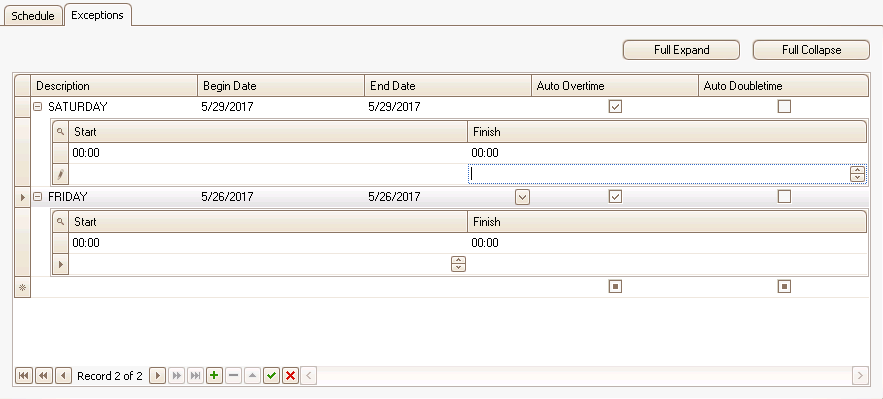The width and height of the screenshot is (883, 399).
Task: Switch to the Schedule tab
Action: (33, 16)
